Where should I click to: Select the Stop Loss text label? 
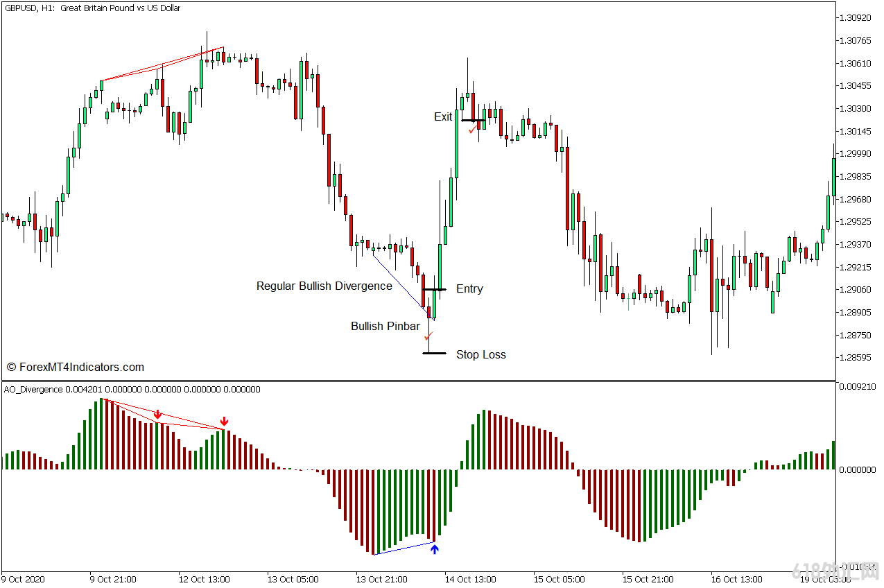click(x=480, y=355)
